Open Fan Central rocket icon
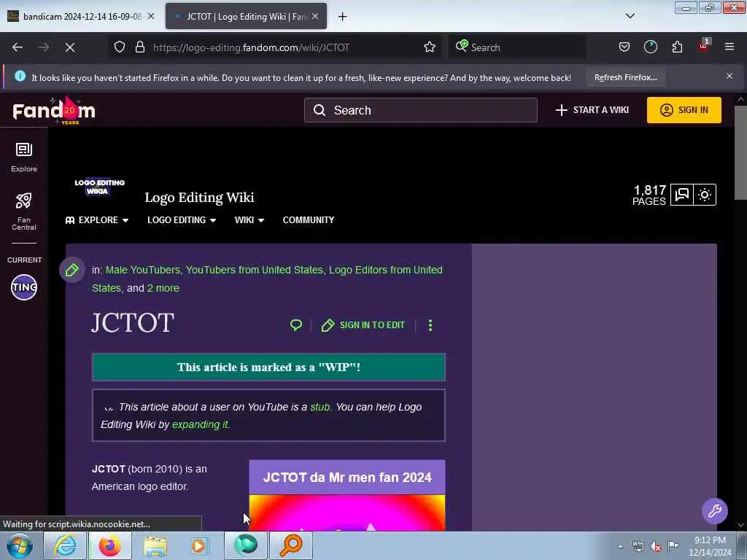Viewport: 747px width, 560px height. click(24, 211)
